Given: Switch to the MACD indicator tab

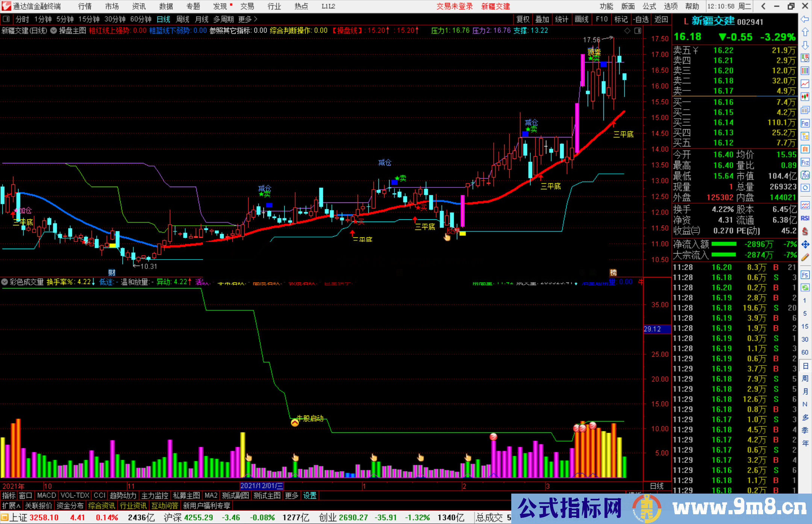Looking at the screenshot, I should 46,495.
